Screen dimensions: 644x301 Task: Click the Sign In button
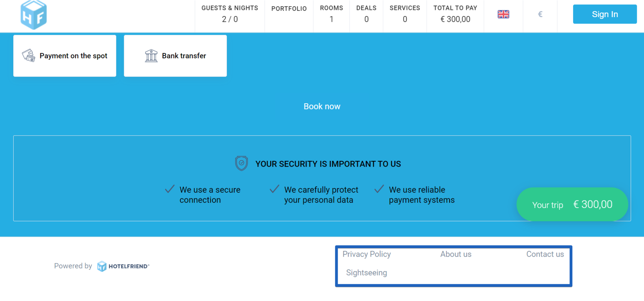(605, 14)
